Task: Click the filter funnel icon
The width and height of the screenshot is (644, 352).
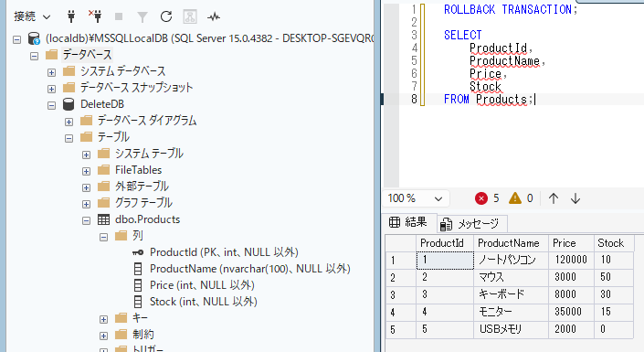Action: pyautogui.click(x=143, y=16)
